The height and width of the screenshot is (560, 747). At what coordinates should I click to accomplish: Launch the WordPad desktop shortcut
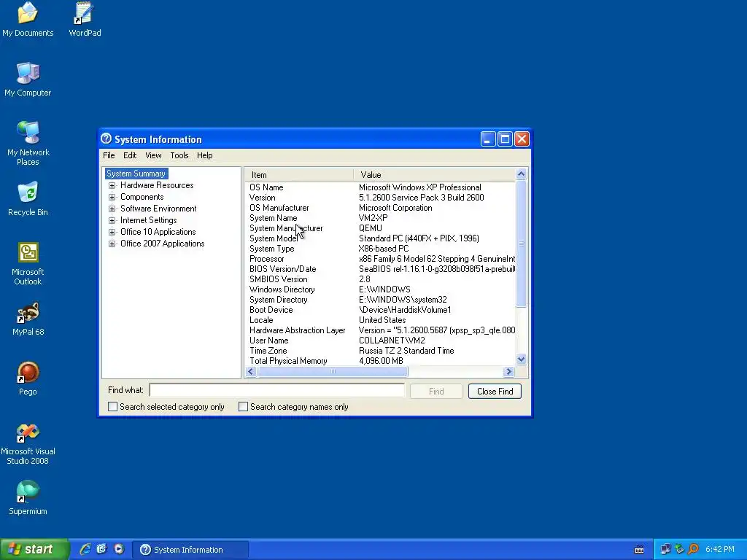[85, 19]
